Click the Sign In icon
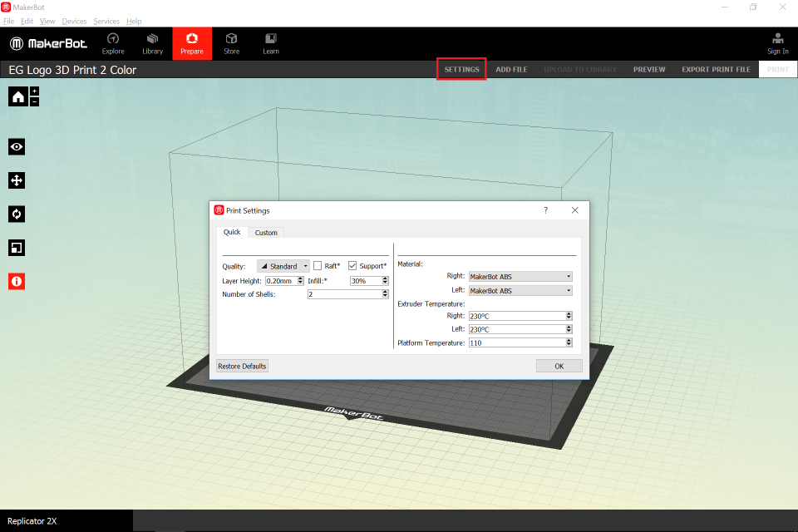The image size is (798, 532). point(778,44)
